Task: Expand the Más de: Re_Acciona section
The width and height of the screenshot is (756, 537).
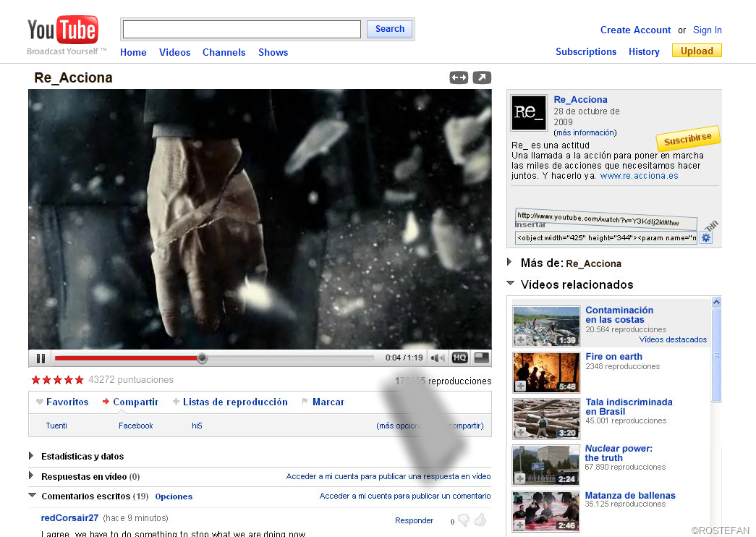Action: click(509, 262)
